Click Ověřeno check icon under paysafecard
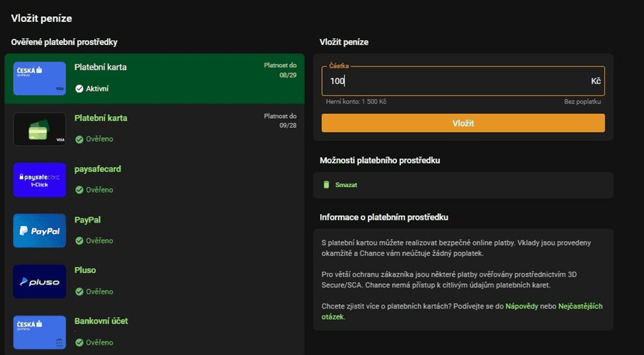This screenshot has width=644, height=355. [79, 190]
